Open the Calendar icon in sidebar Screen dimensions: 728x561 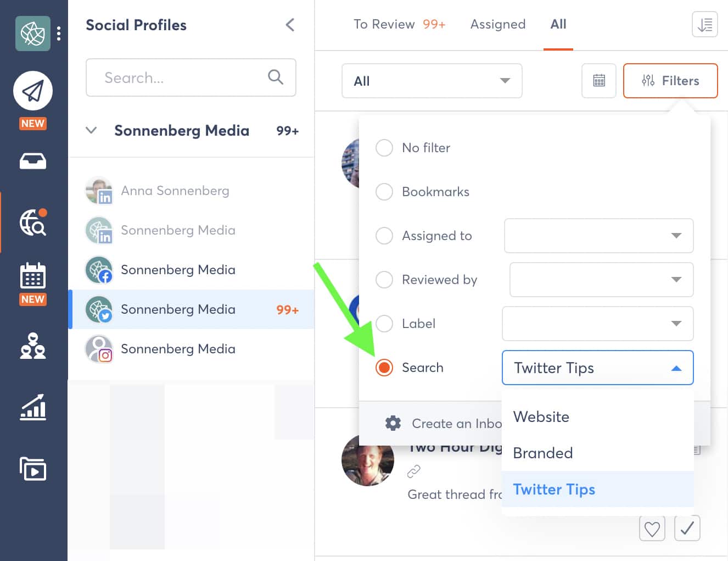point(33,276)
